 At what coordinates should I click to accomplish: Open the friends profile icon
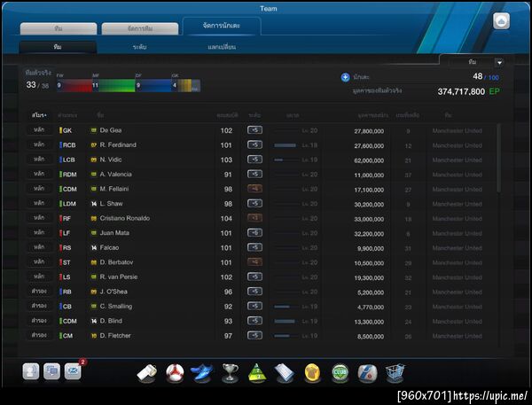coord(31,371)
